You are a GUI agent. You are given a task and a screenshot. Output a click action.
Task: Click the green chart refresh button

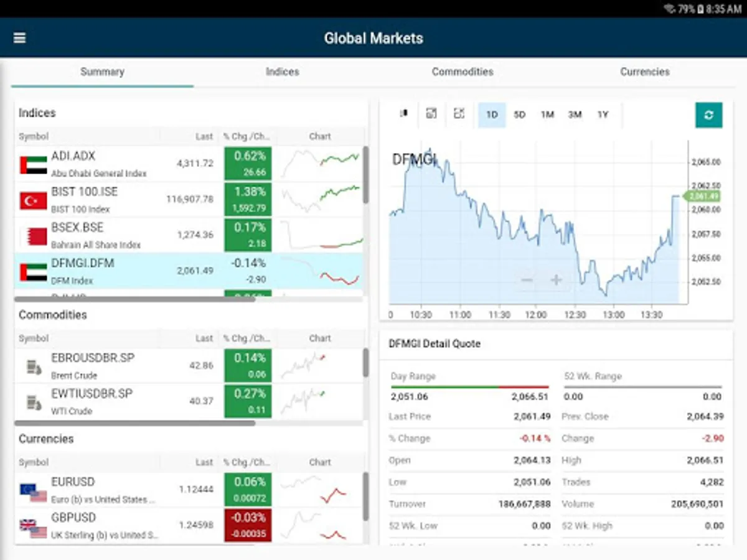[x=709, y=115]
